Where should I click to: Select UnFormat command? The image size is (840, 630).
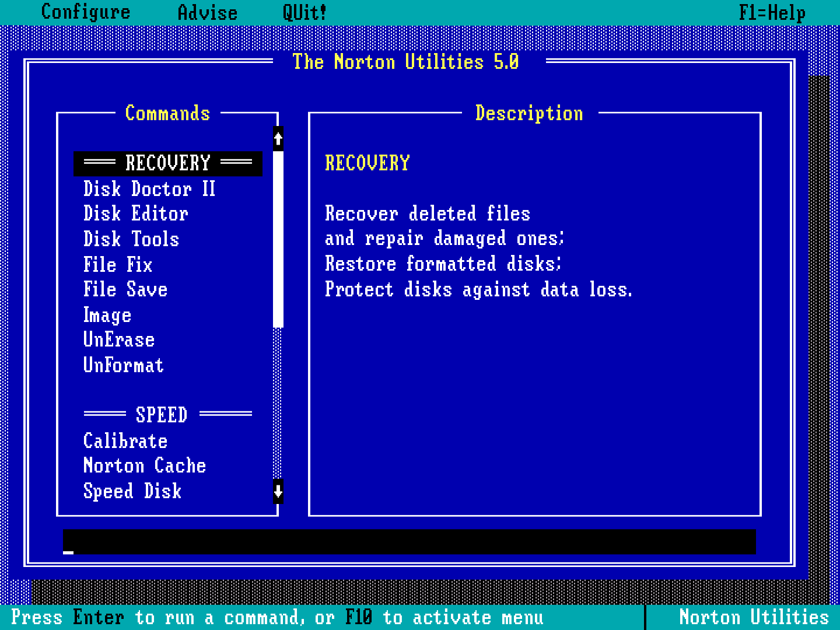124,365
